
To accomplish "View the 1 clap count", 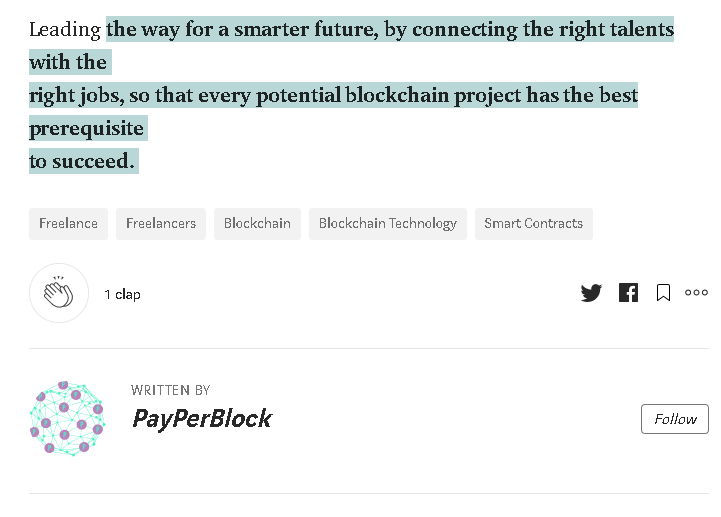I will click(x=122, y=294).
